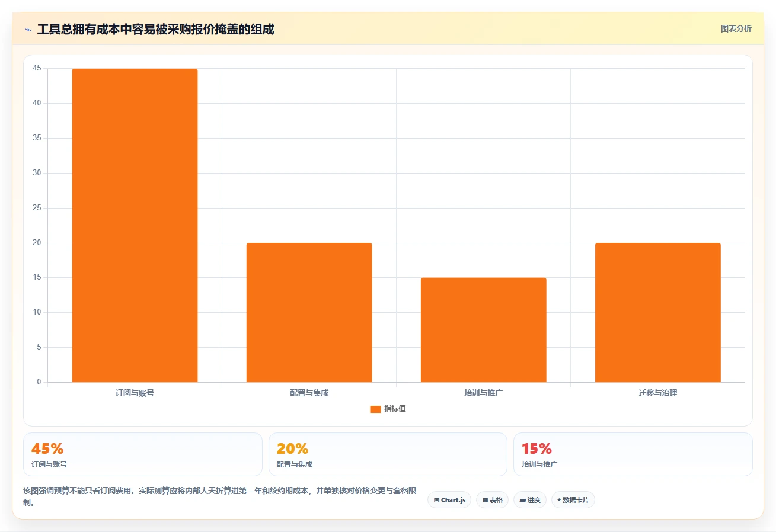Open the 20% 配置与集成 data card
This screenshot has height=532, width=776.
click(x=388, y=454)
